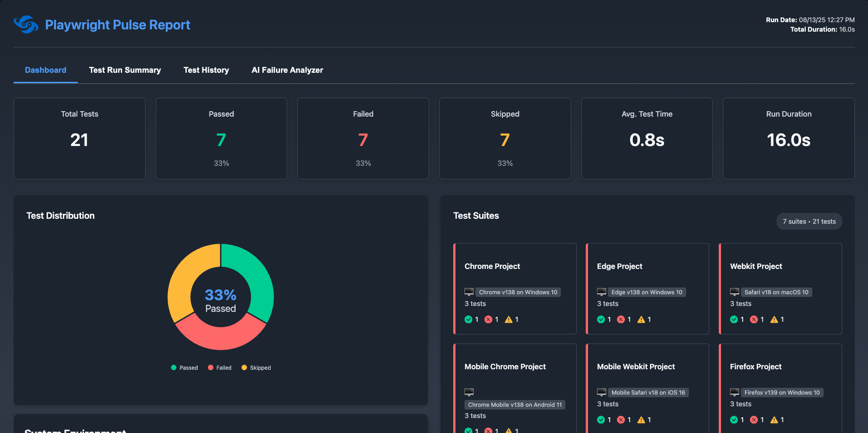
Task: Open AI Failure Analyzer tab
Action: click(x=287, y=70)
